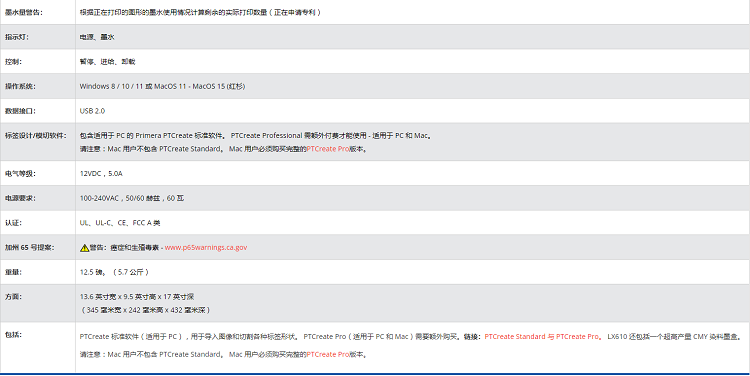Open the www.p65warnings.ca.gov link
The width and height of the screenshot is (750, 376).
pos(206,247)
